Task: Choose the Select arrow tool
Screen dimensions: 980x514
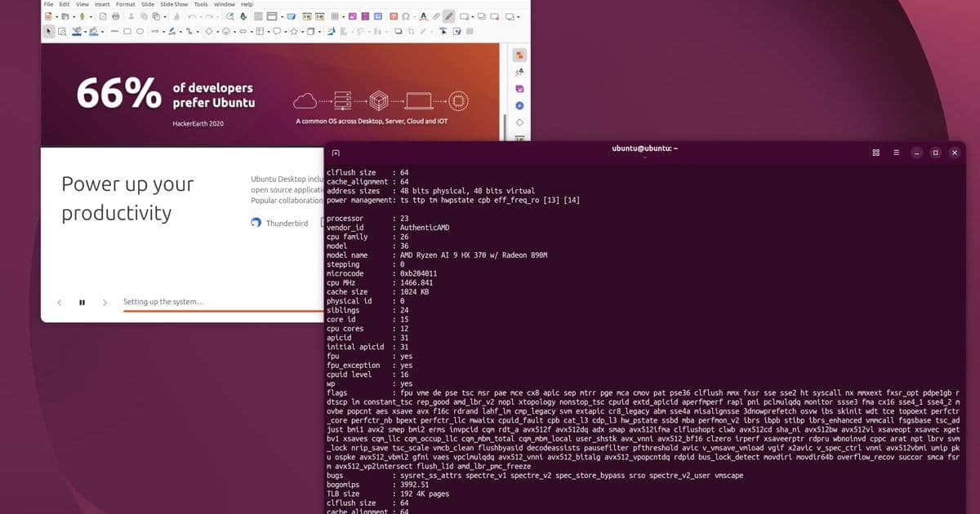Action: pos(48,31)
